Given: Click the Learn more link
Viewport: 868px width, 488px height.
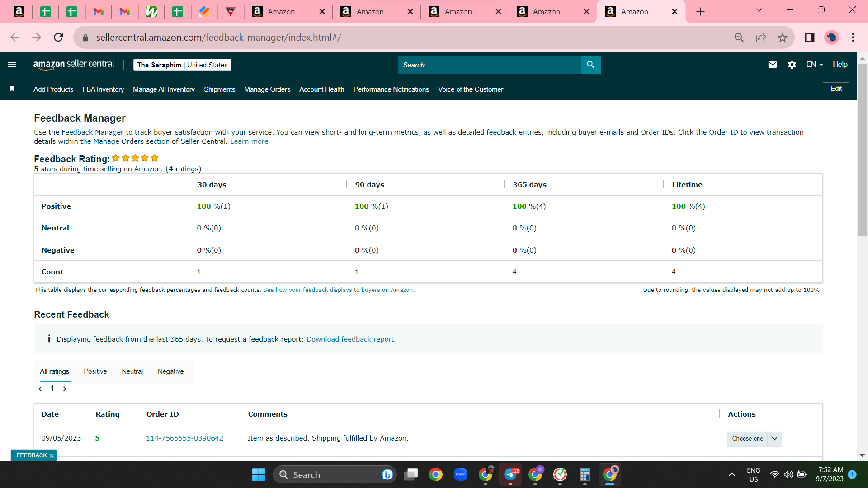Looking at the screenshot, I should coord(249,141).
